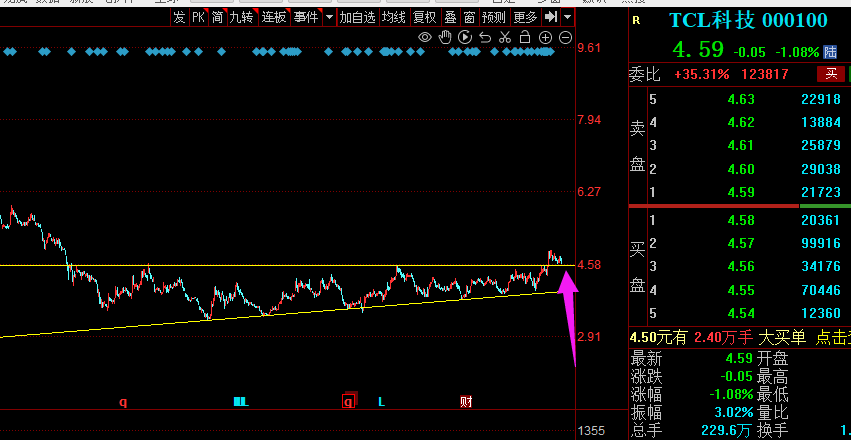This screenshot has width=851, height=440.
Task: Click the large green 4.59 current price
Action: point(698,49)
